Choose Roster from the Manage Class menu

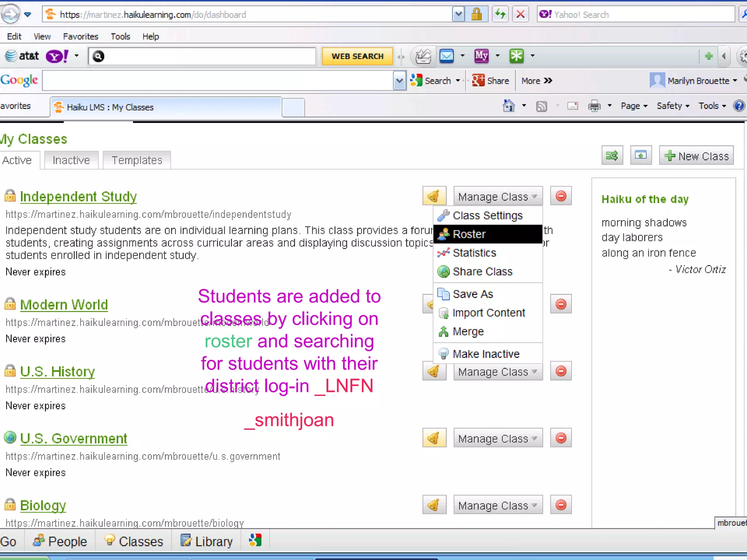488,234
